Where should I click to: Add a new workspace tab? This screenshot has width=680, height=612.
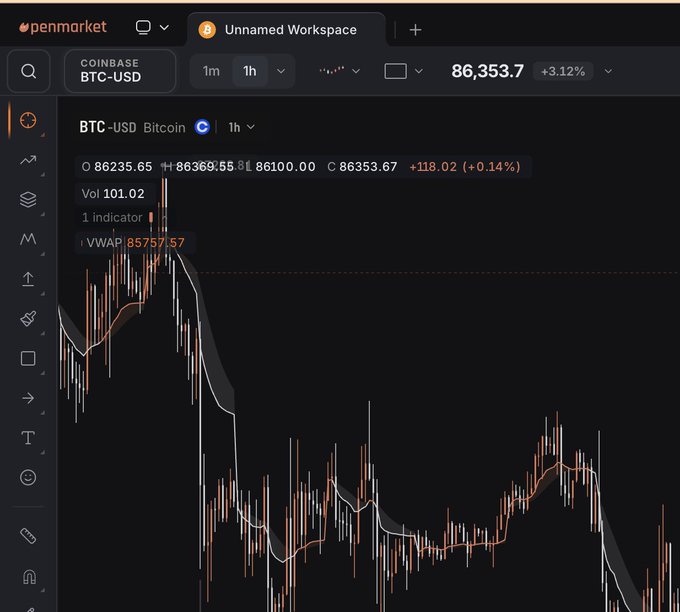click(415, 30)
